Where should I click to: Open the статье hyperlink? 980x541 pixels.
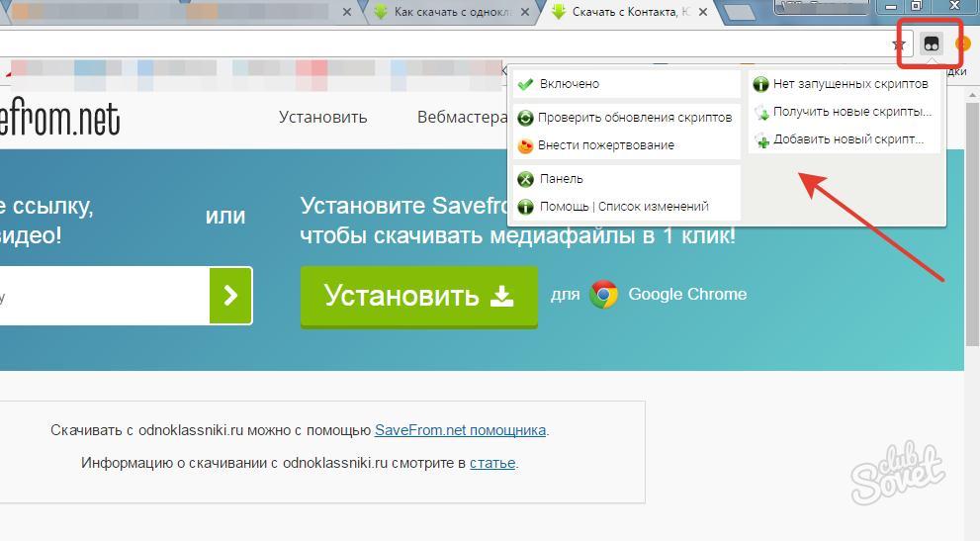[492, 463]
